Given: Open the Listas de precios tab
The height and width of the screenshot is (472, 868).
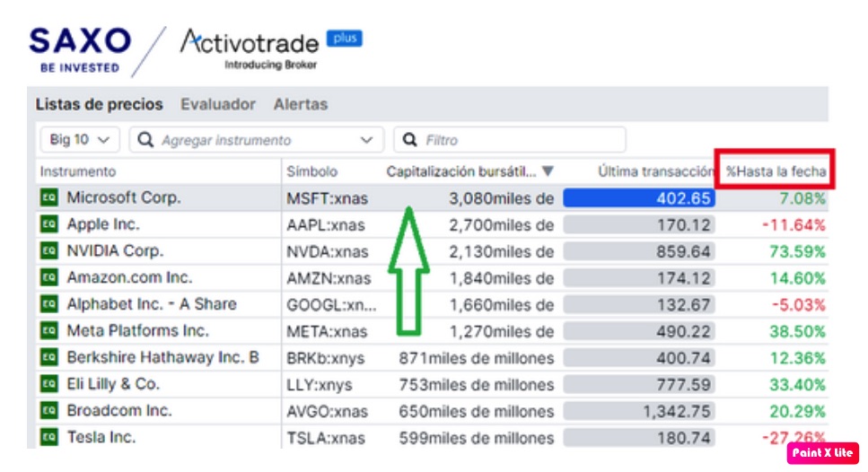Looking at the screenshot, I should click(x=100, y=104).
